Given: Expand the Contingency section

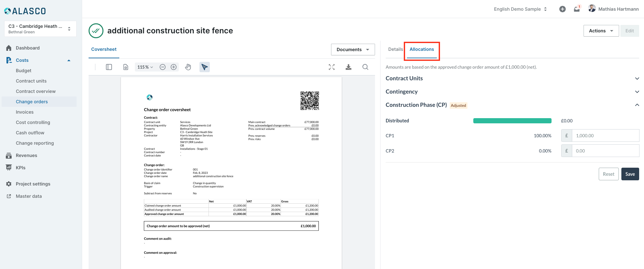Looking at the screenshot, I should point(637,92).
